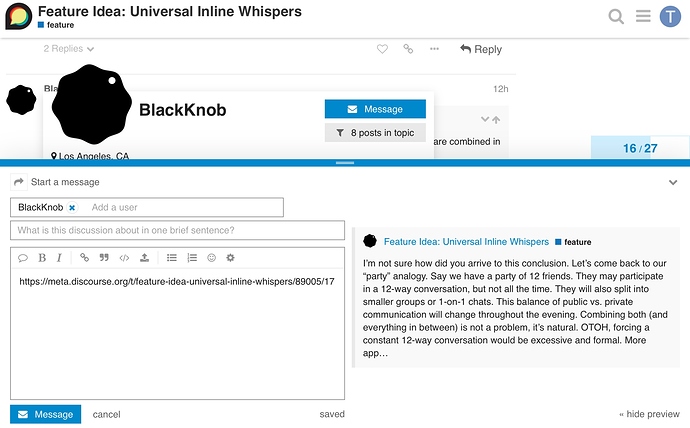
Task: Jump to quoted post up-arrow
Action: [x=496, y=120]
